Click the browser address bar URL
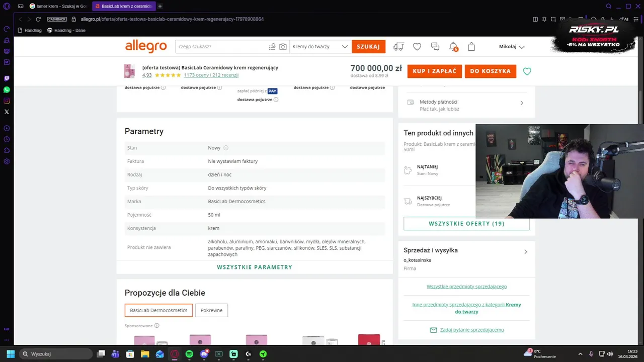The height and width of the screenshot is (362, 644). 172,19
